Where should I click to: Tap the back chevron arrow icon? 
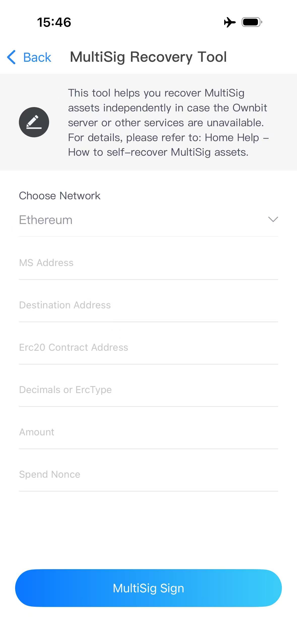(12, 57)
